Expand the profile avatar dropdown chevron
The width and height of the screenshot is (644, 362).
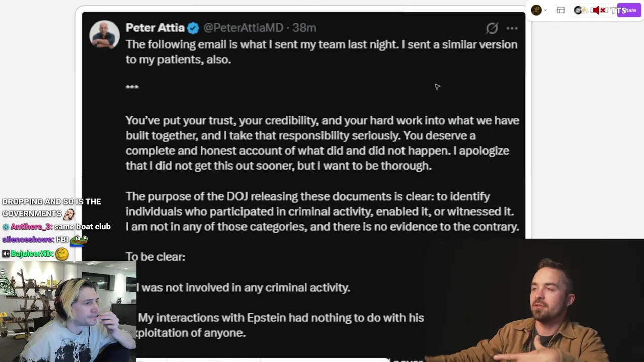tap(546, 11)
